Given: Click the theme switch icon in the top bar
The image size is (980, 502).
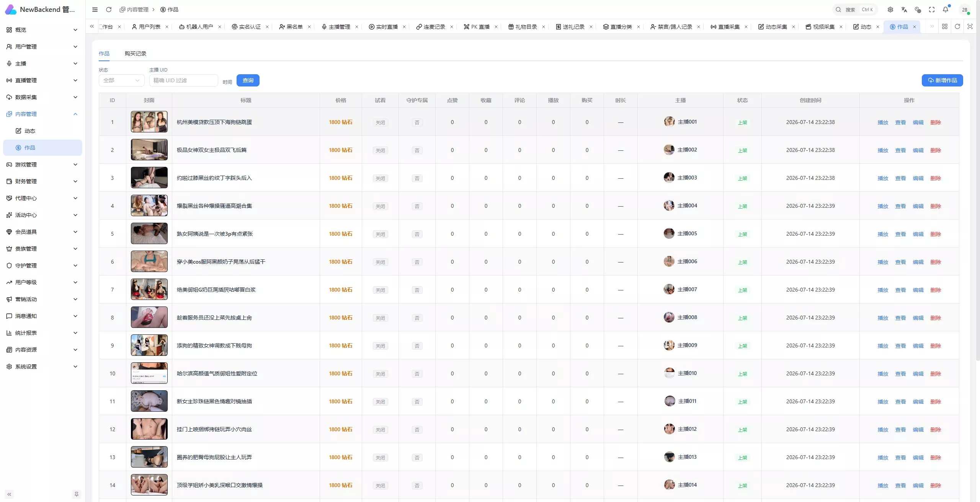Looking at the screenshot, I should [918, 10].
